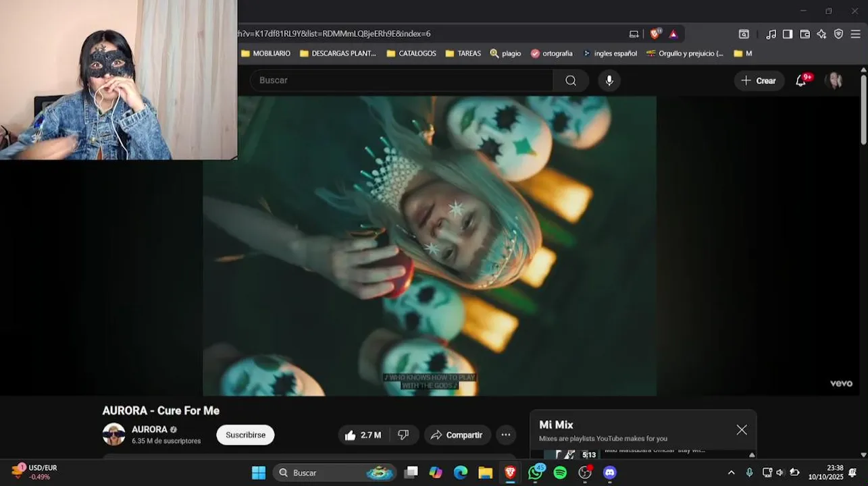Open the Windows notifications bell icon

point(852,473)
